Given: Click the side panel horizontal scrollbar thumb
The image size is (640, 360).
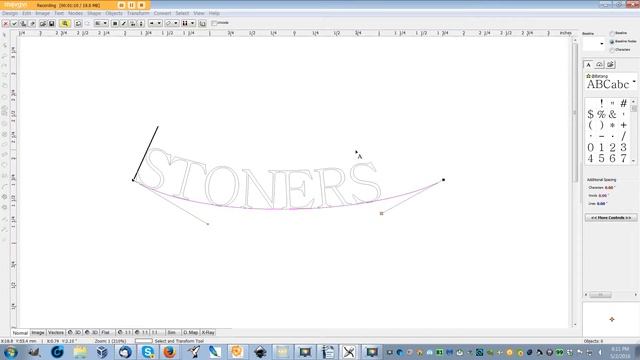Looking at the screenshot, I should (x=600, y=295).
